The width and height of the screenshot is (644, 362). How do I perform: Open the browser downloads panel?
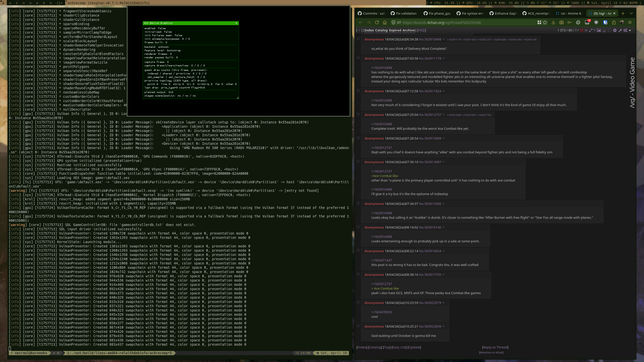coord(553,22)
